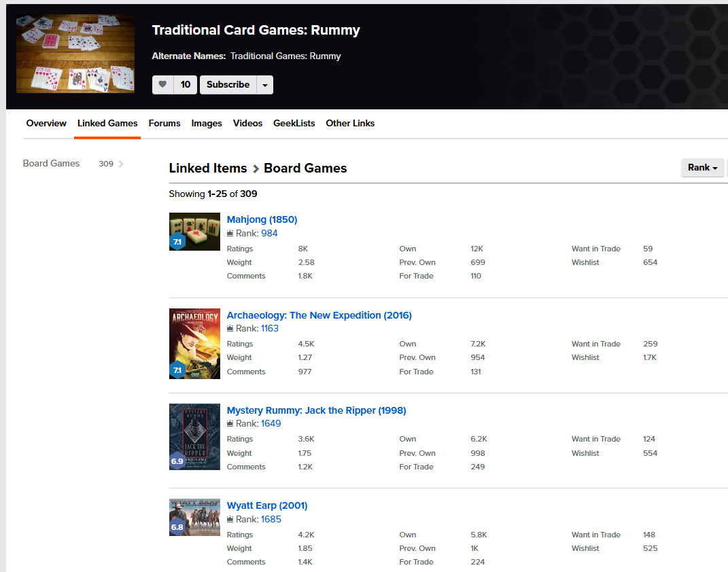This screenshot has height=572, width=728.
Task: Open the Videos tab
Action: [x=247, y=124]
